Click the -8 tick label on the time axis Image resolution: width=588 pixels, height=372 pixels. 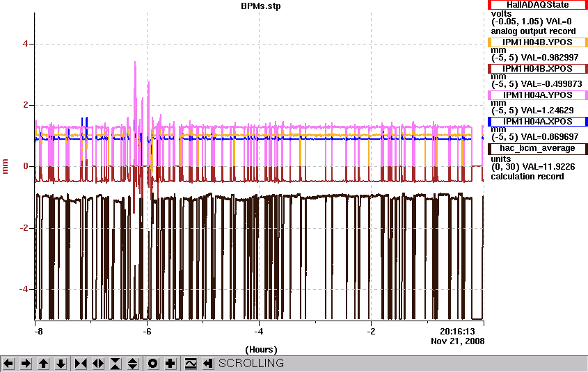pyautogui.click(x=38, y=332)
